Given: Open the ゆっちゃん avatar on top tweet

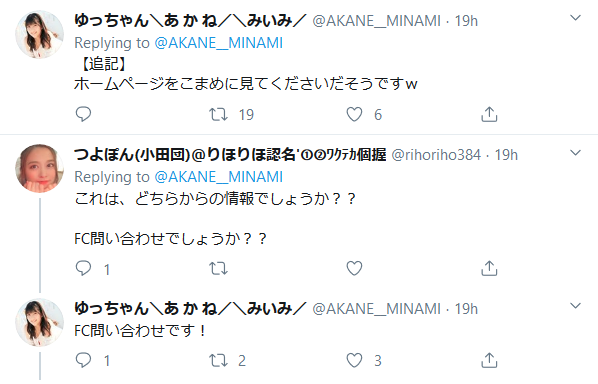Looking at the screenshot, I should pyautogui.click(x=39, y=34).
